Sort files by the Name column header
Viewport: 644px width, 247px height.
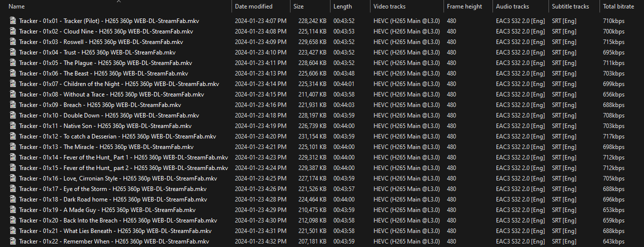[x=16, y=6]
